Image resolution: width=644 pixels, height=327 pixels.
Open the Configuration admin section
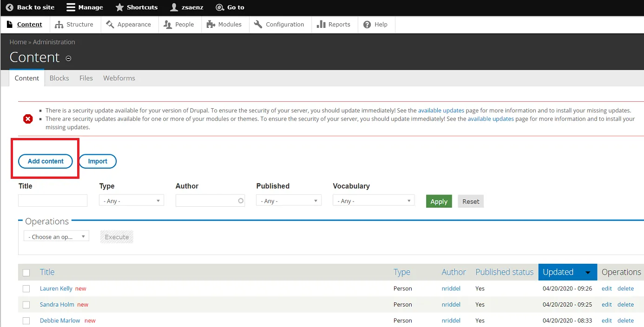(x=285, y=24)
